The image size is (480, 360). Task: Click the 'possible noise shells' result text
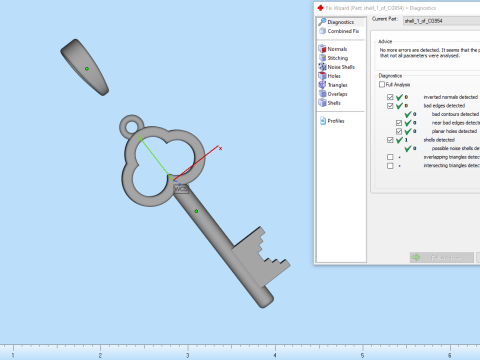[456, 148]
